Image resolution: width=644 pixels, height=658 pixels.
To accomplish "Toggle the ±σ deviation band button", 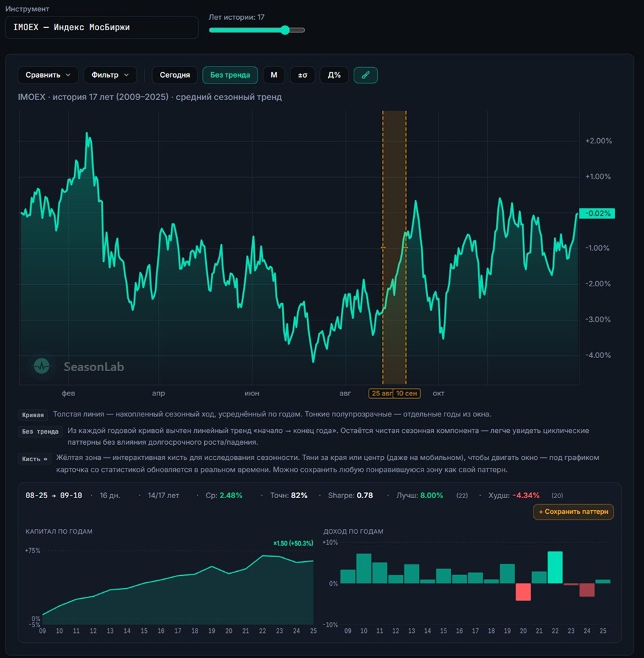I will tap(302, 75).
